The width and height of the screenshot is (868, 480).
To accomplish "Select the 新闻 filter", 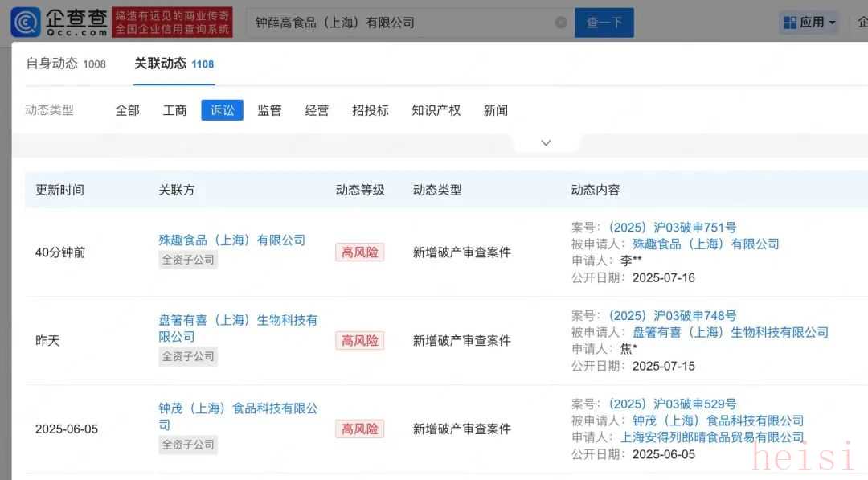I will click(495, 110).
